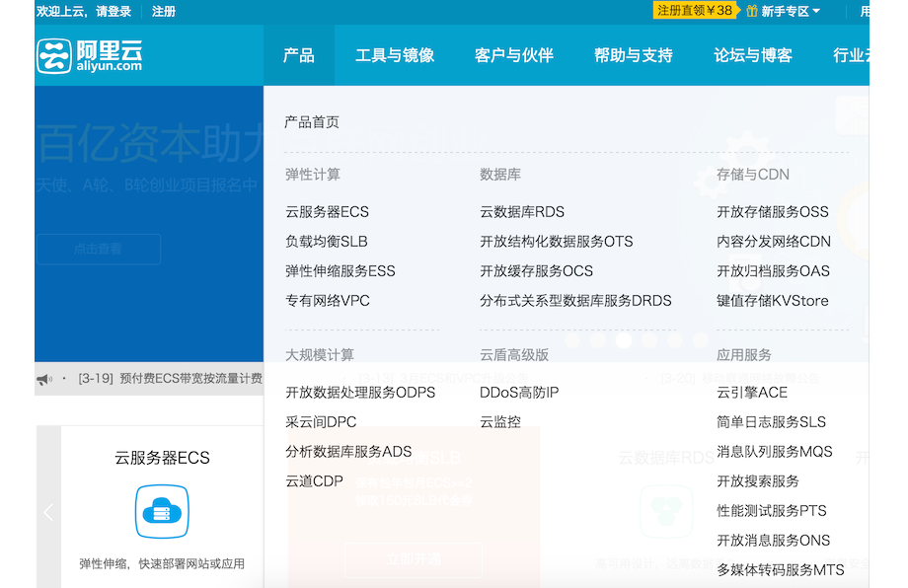Click the 云服务器ECS card title
908x588 pixels.
tap(162, 458)
